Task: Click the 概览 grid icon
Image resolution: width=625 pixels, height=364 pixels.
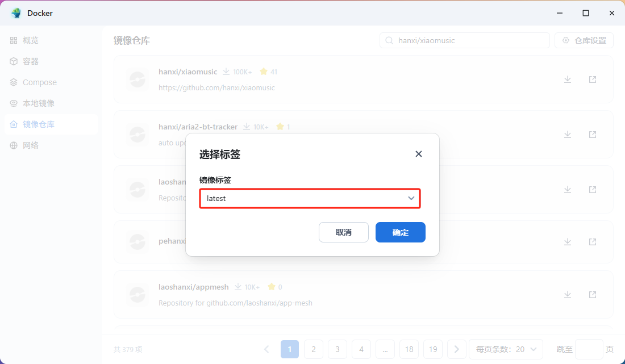Action: pyautogui.click(x=14, y=40)
